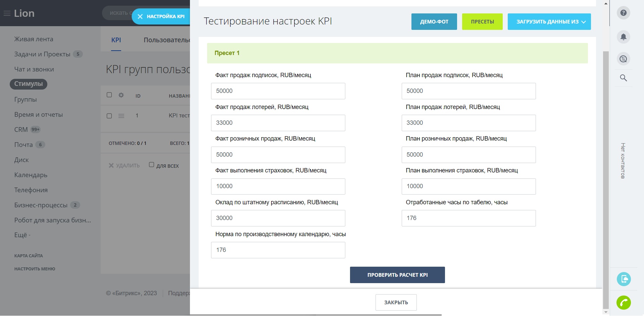Image resolution: width=644 pixels, height=316 pixels.
Task: Toggle the select-all checkbox in table header
Action: [109, 95]
